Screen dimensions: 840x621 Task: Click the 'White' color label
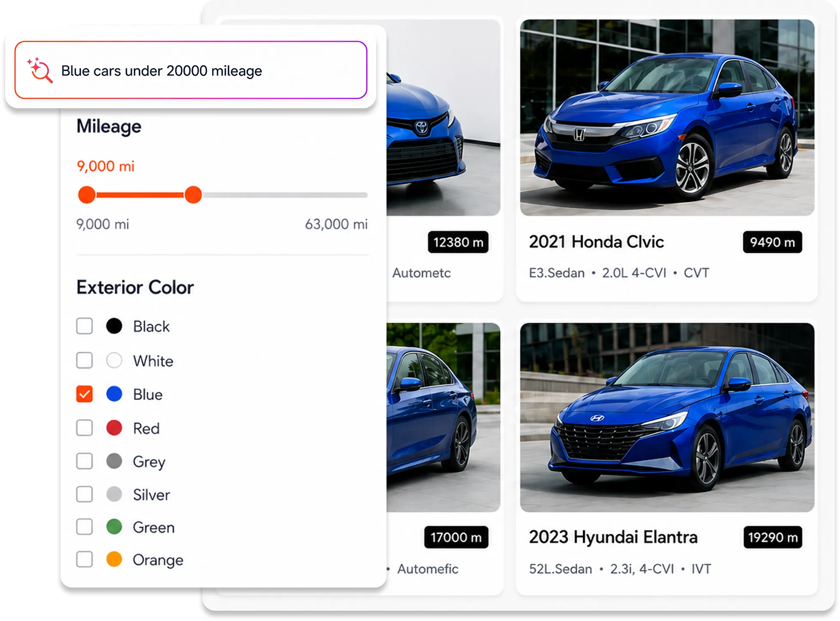153,361
